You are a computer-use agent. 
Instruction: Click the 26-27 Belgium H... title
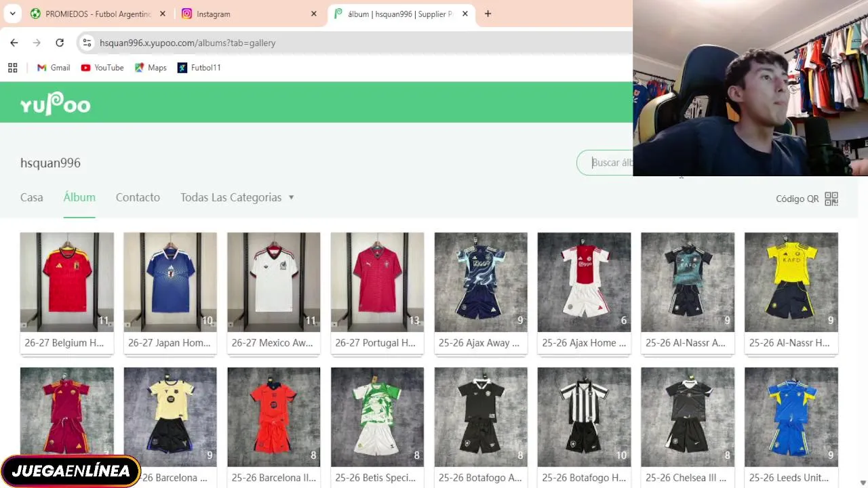(x=64, y=343)
